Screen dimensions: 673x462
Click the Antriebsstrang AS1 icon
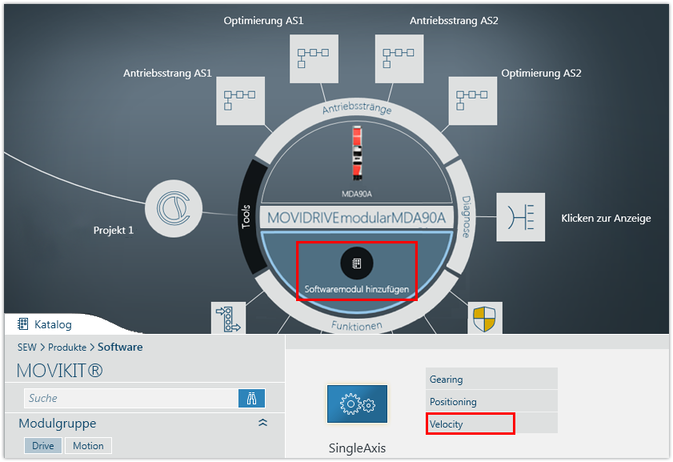point(241,100)
